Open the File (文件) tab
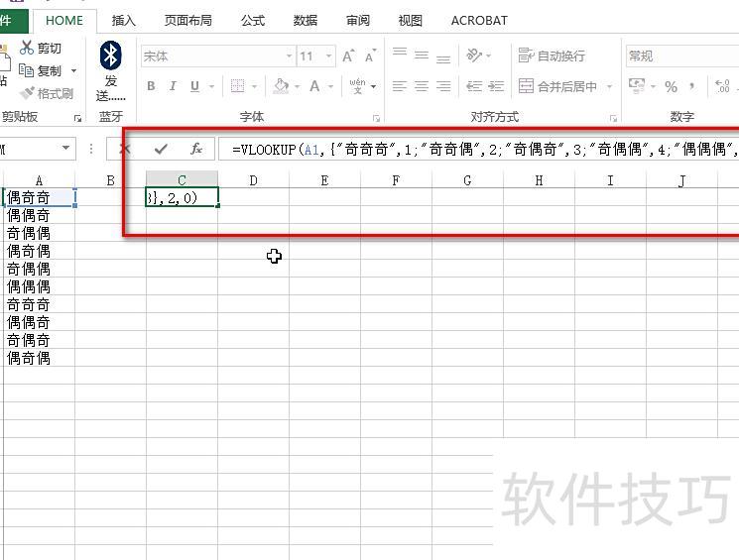This screenshot has height=560, width=739. coord(13,21)
